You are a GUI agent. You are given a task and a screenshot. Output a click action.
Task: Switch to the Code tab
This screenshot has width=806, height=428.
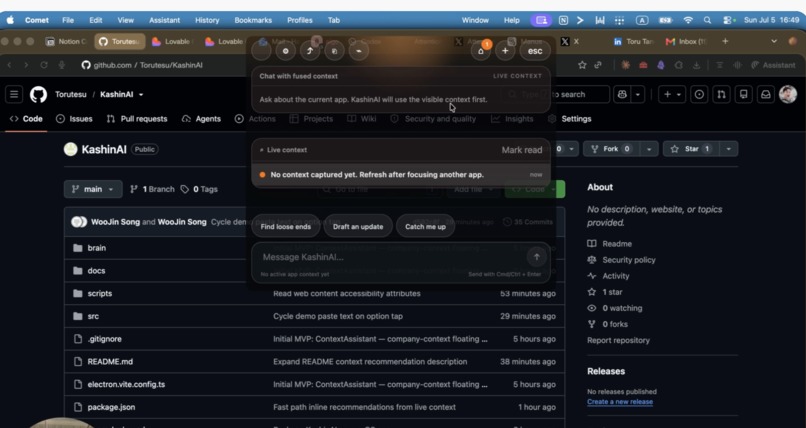(x=26, y=119)
